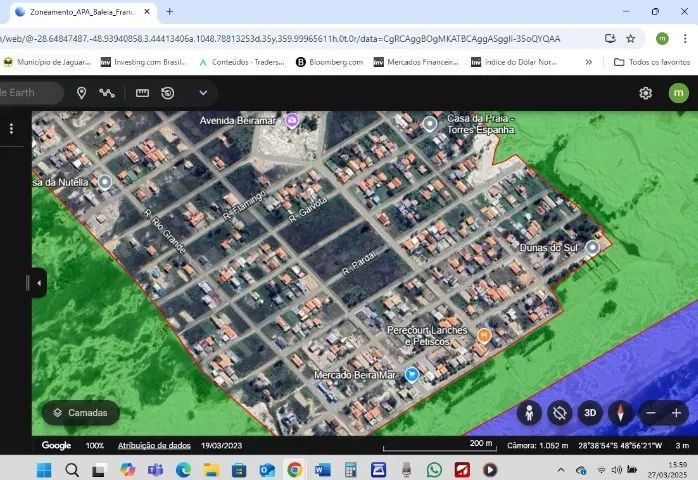The width and height of the screenshot is (698, 480).
Task: Select the Casa da Nutella place marker
Action: point(105,182)
